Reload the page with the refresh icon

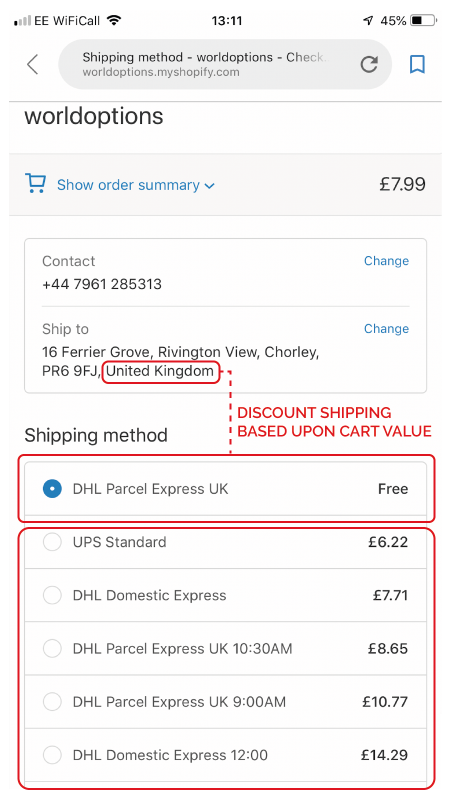click(369, 64)
